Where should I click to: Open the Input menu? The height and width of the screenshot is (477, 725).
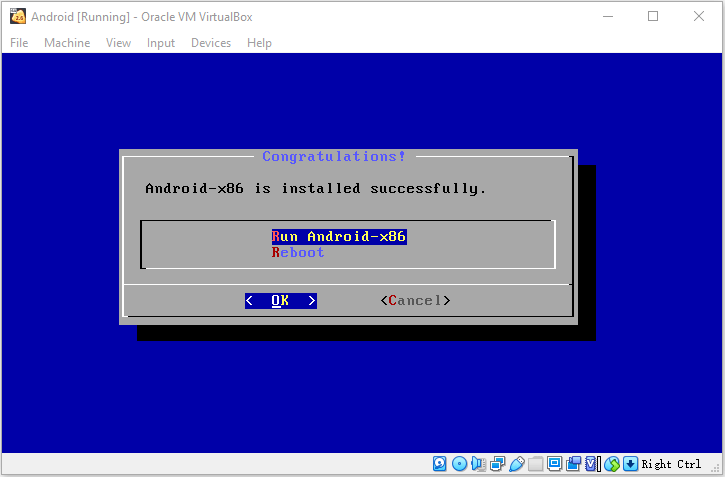point(161,43)
